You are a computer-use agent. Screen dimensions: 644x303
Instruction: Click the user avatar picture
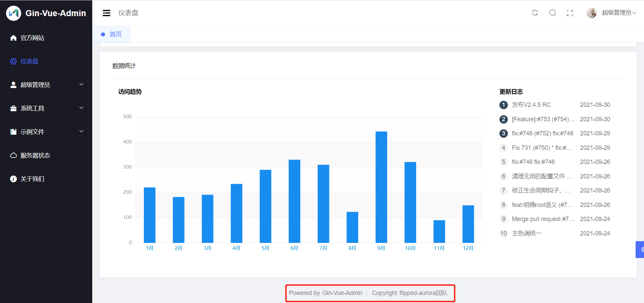pyautogui.click(x=592, y=13)
